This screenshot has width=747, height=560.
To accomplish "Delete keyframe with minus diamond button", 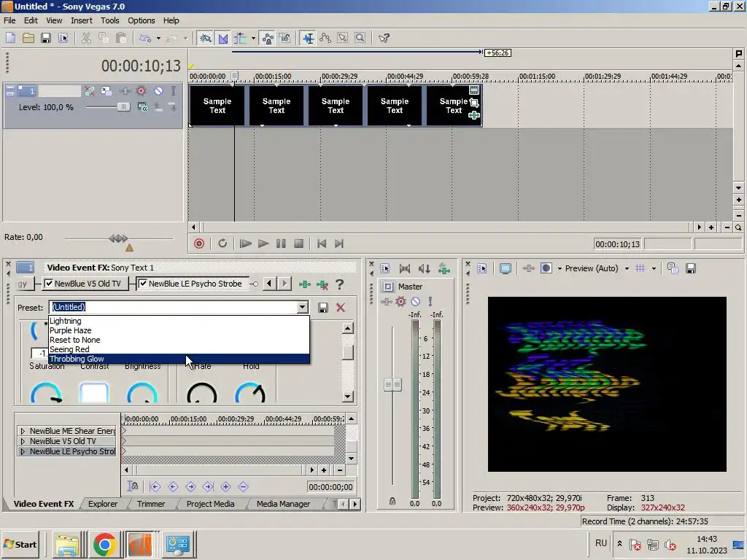I will [244, 486].
